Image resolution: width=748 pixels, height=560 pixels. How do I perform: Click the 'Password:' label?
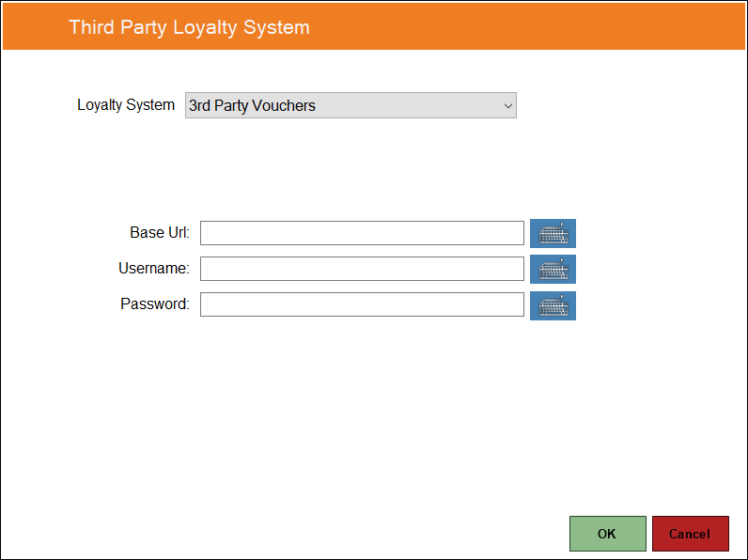click(x=155, y=303)
